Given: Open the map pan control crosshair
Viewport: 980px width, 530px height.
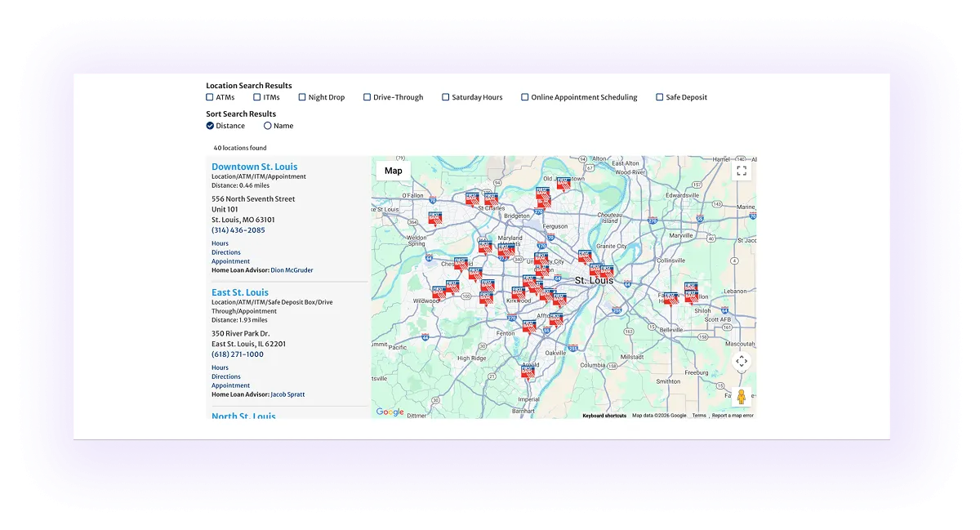Looking at the screenshot, I should (x=742, y=362).
